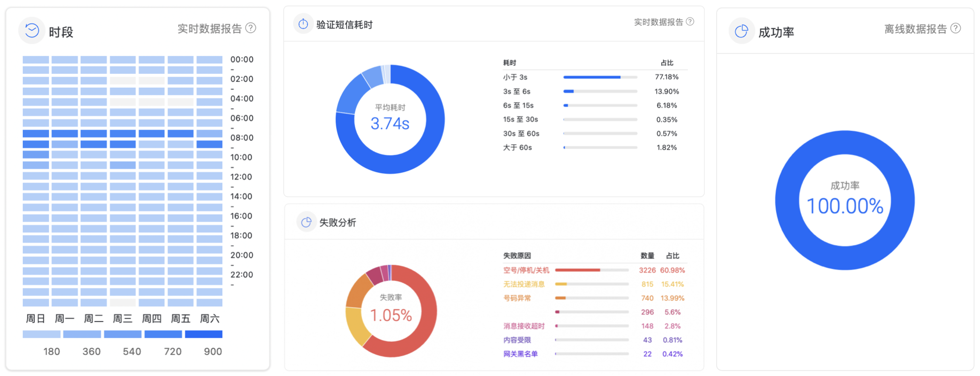Click the 周一 column label
980x376 pixels.
click(x=64, y=318)
